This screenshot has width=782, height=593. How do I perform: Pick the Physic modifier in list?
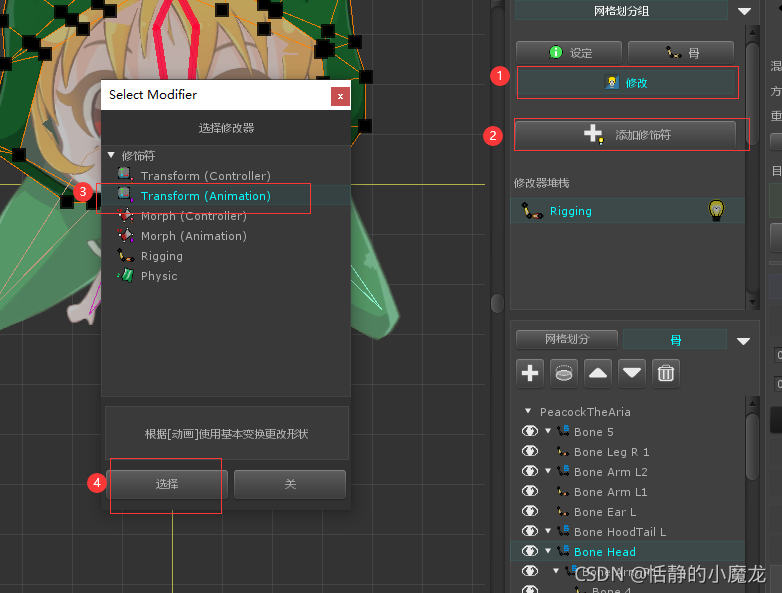tap(159, 276)
